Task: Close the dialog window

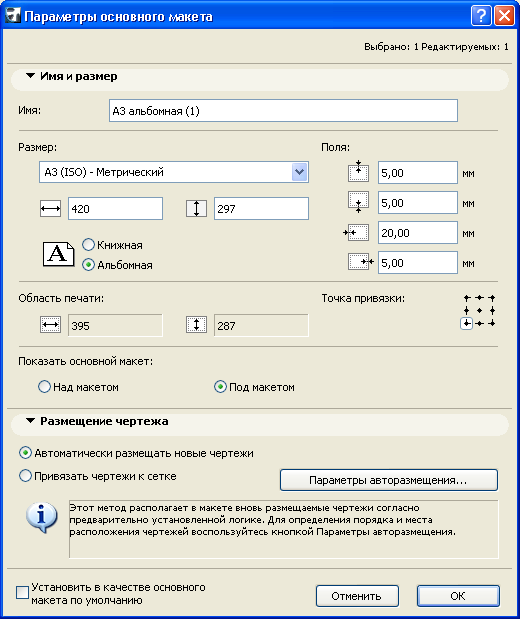Action: pos(505,16)
